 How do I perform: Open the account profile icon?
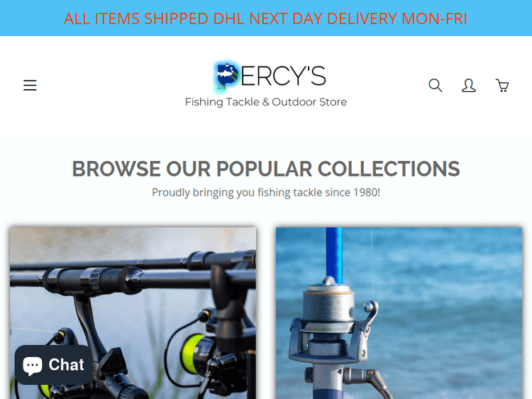tap(469, 85)
